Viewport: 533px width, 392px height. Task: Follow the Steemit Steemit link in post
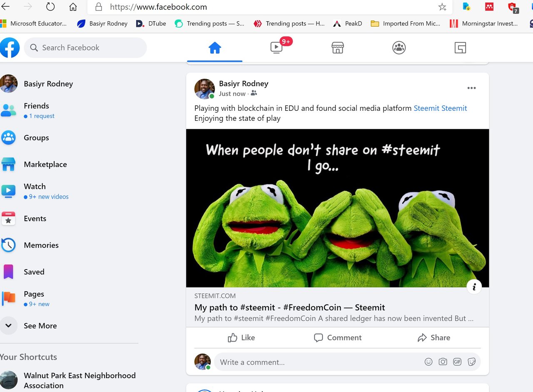pyautogui.click(x=440, y=108)
